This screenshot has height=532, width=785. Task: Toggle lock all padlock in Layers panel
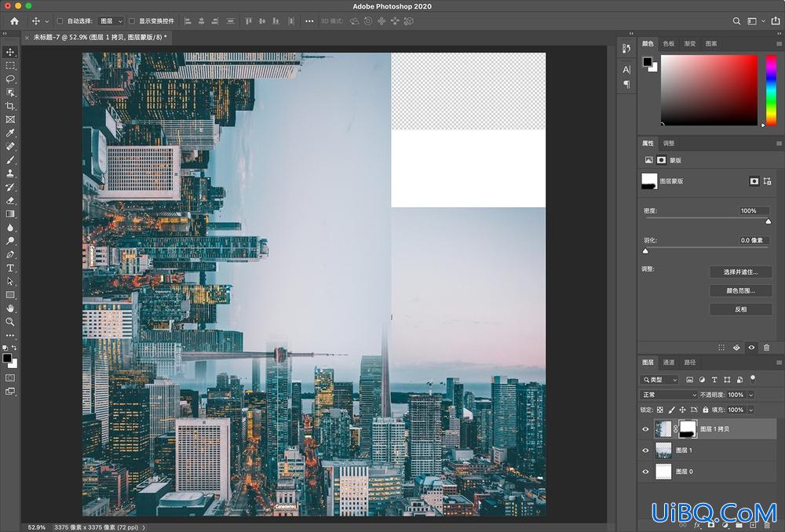pyautogui.click(x=706, y=410)
